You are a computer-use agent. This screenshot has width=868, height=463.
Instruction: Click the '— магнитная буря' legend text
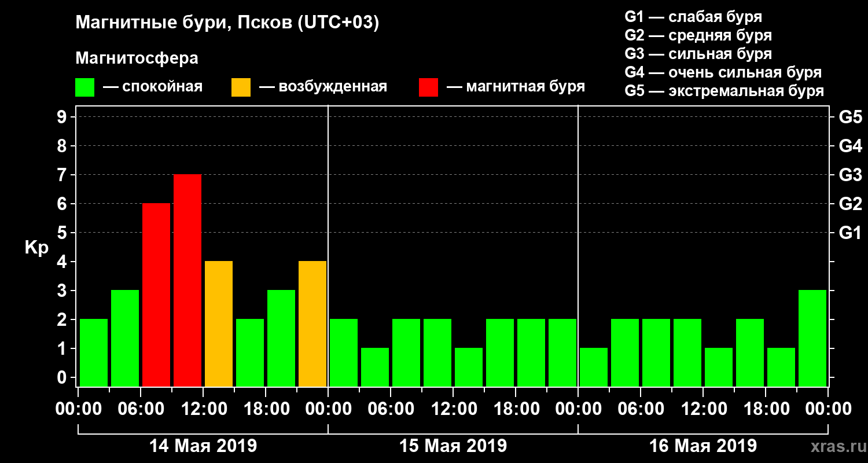point(516,87)
